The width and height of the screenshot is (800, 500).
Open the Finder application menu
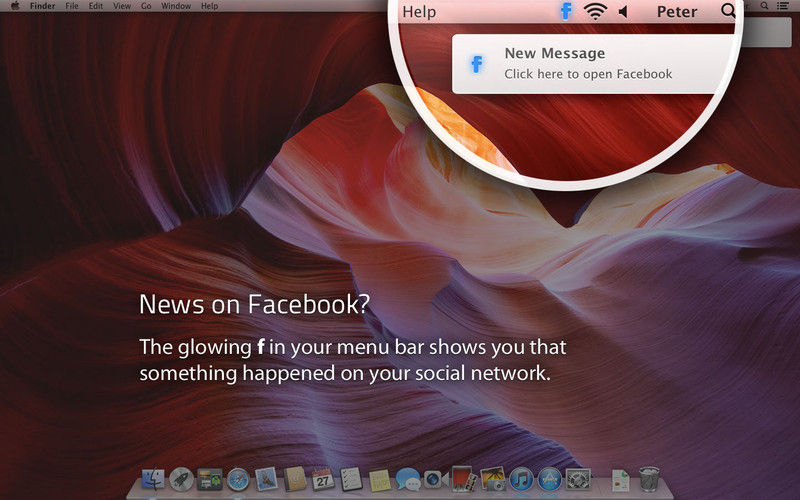(42, 6)
